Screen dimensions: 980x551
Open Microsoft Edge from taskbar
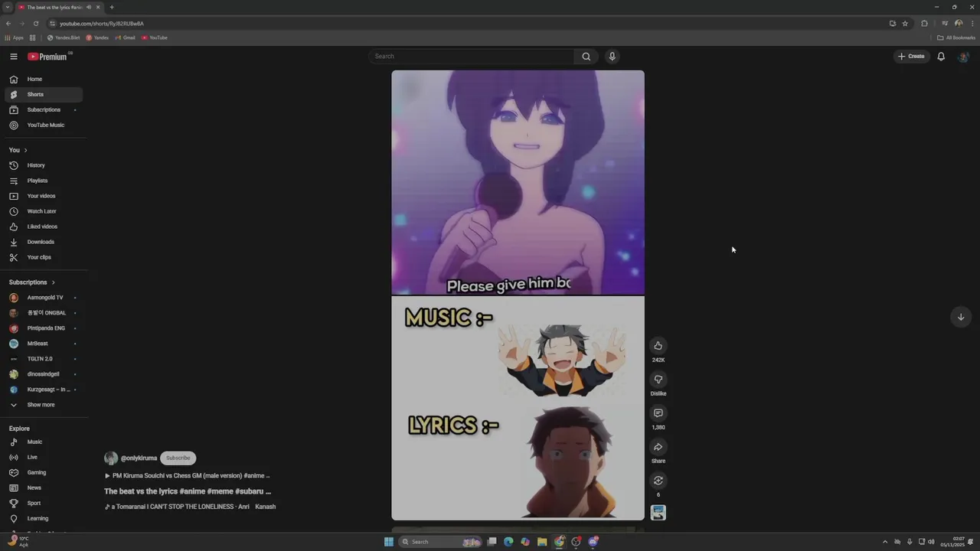coord(508,542)
